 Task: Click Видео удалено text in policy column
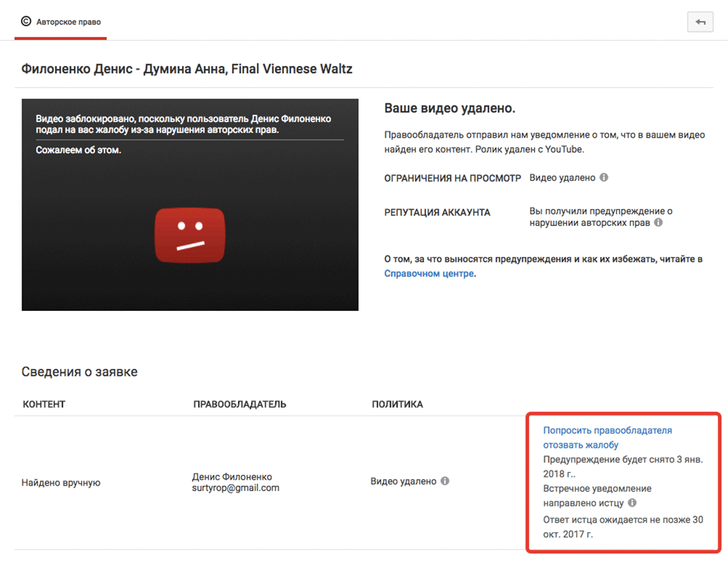(x=403, y=481)
